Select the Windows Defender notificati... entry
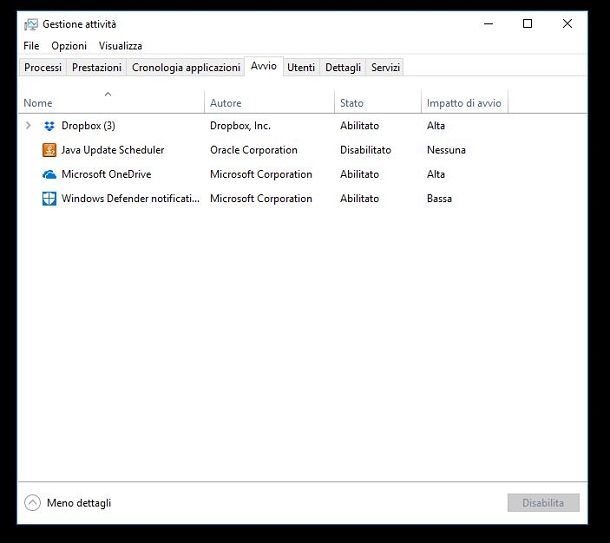The height and width of the screenshot is (543, 610). 130,198
